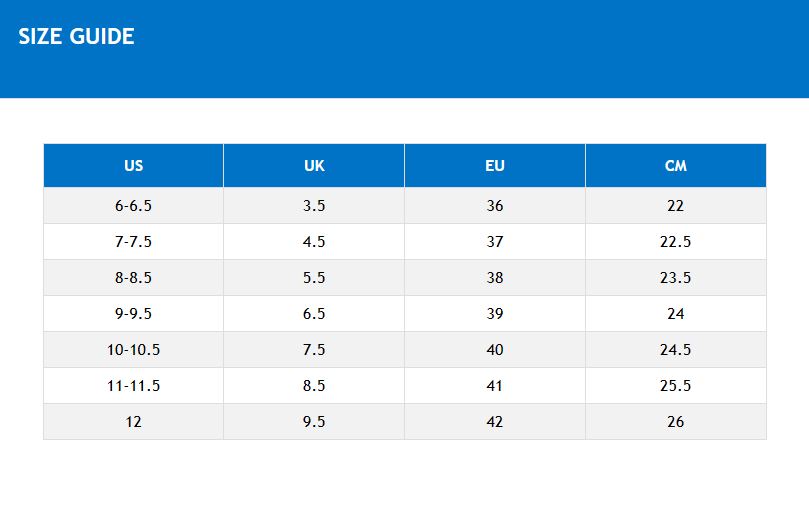
Task: Click the US size 10-10.5 cell
Action: 133,350
